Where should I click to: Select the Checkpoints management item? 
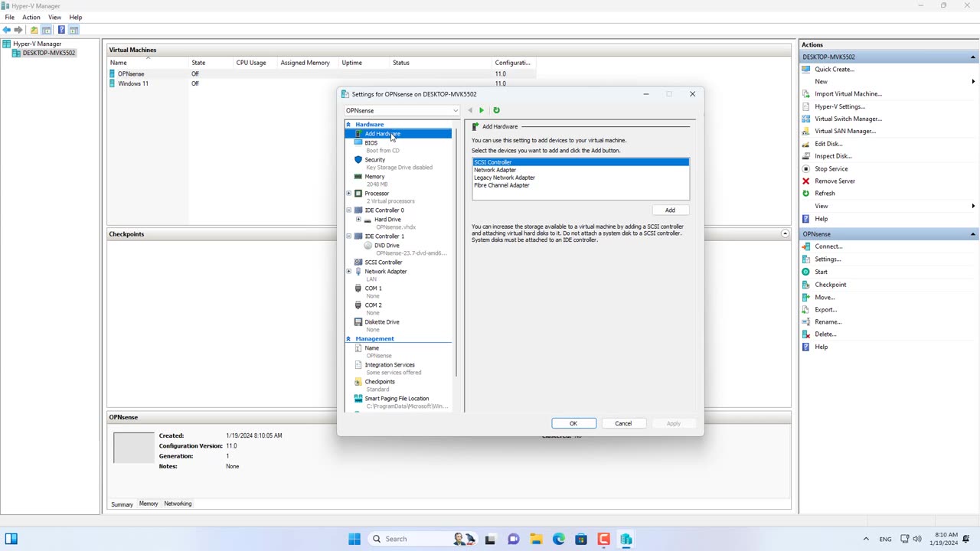[x=380, y=382]
